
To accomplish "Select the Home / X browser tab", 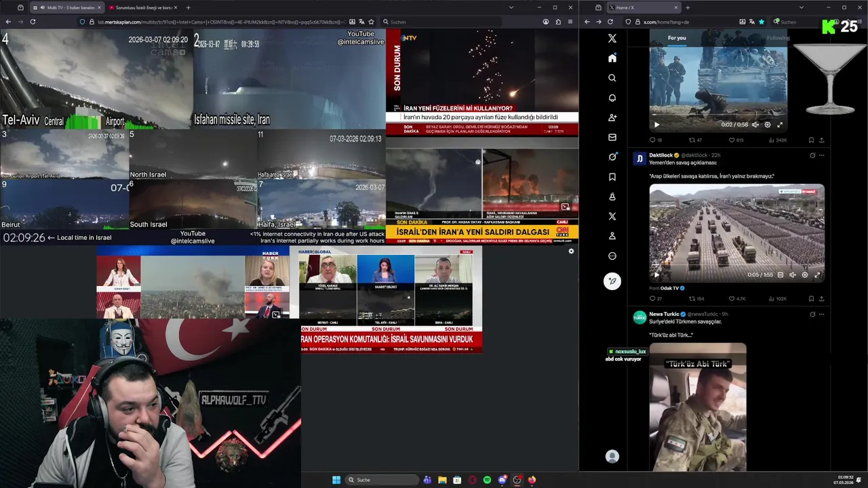I will pos(643,7).
